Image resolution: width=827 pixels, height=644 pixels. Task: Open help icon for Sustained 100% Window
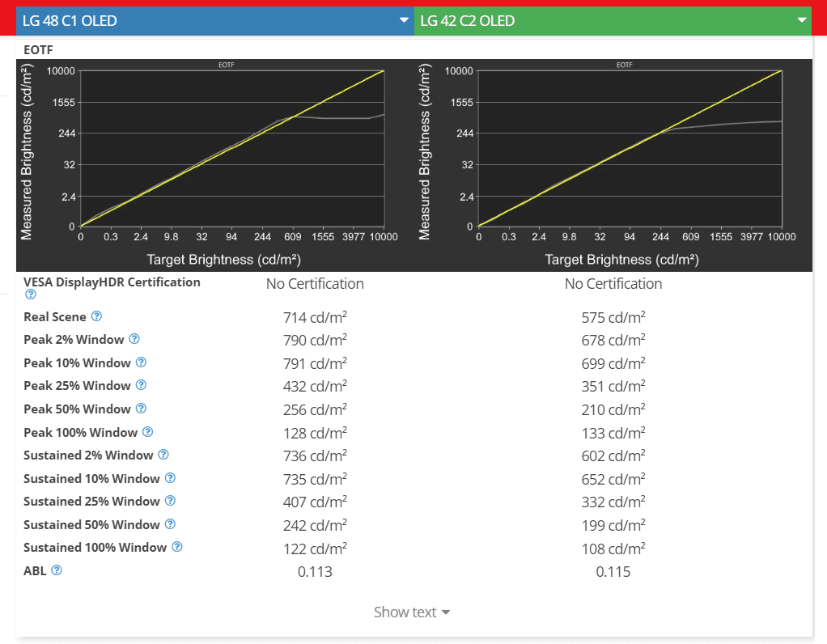pyautogui.click(x=177, y=547)
